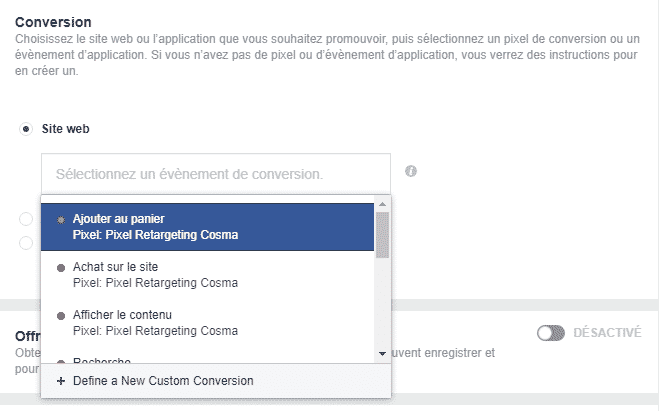The width and height of the screenshot is (659, 411).
Task: Open the conversion event selection field
Action: 215,173
